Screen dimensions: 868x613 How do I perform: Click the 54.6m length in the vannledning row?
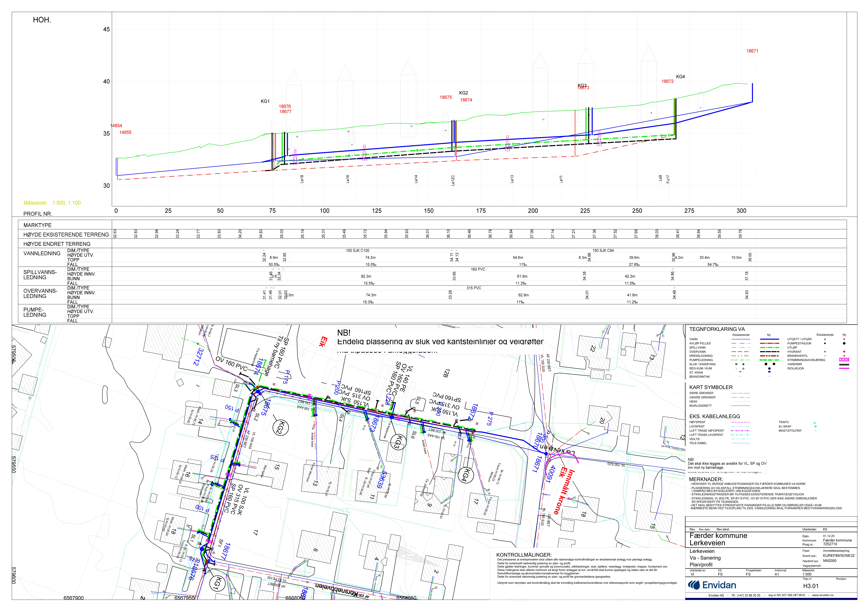(518, 258)
